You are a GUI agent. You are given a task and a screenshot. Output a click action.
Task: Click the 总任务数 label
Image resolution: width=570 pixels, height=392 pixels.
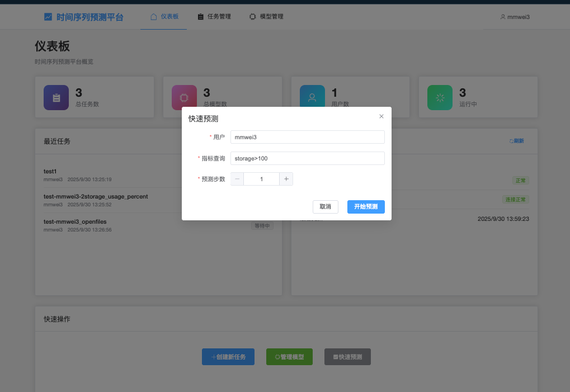[87, 104]
